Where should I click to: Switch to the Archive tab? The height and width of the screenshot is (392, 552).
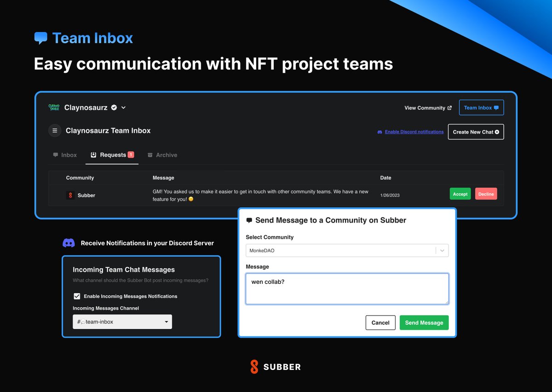162,155
